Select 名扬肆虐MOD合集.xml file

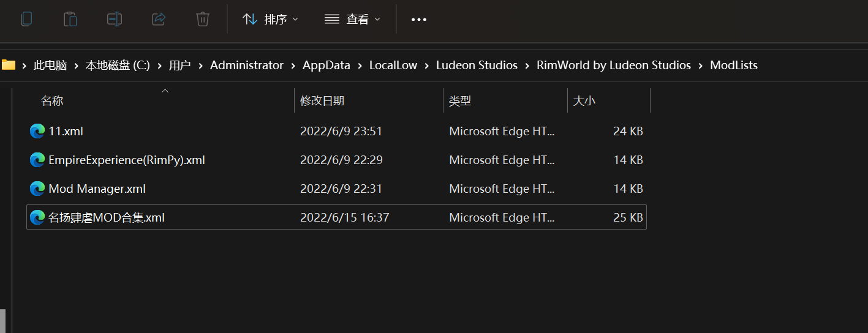coord(336,217)
